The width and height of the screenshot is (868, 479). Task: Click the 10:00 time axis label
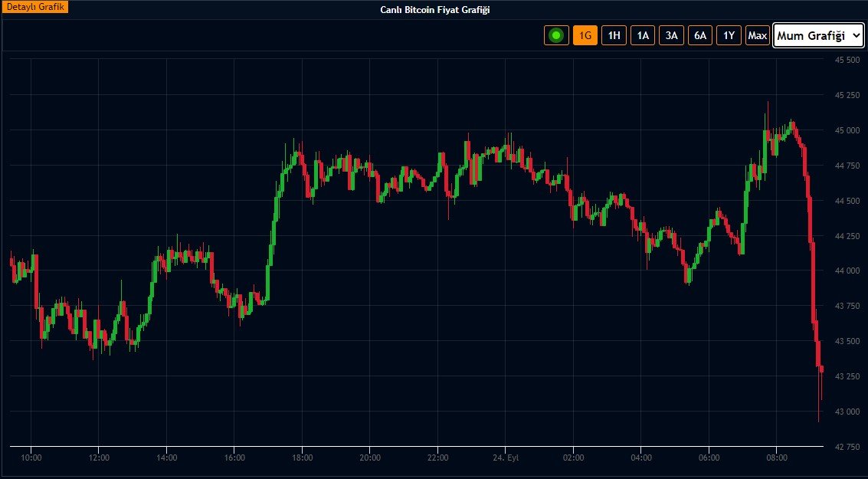pyautogui.click(x=31, y=457)
